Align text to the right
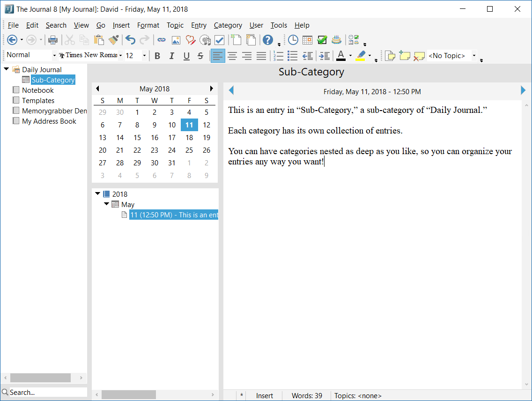Screen dimensions: 532x401 tap(247, 56)
